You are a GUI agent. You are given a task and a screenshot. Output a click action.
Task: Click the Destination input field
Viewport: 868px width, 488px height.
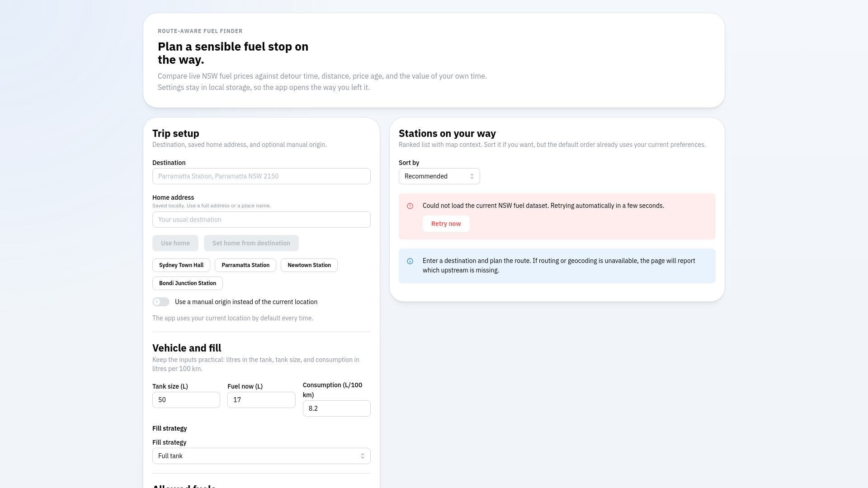tap(261, 176)
